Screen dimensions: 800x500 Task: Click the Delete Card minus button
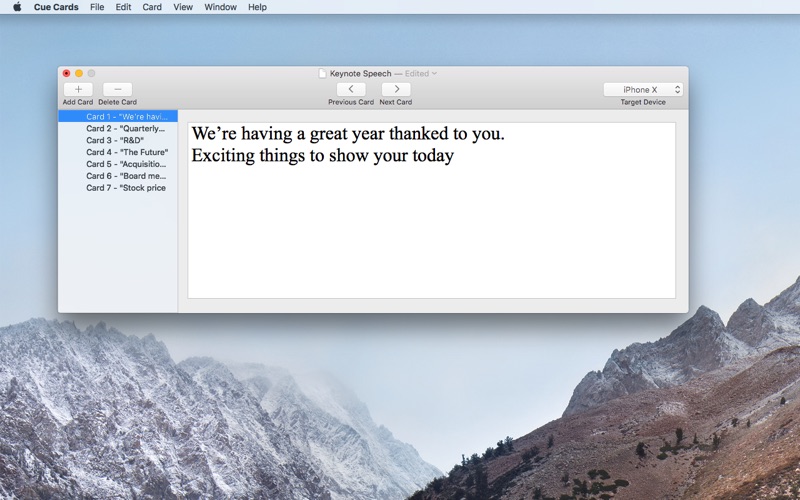pos(117,89)
